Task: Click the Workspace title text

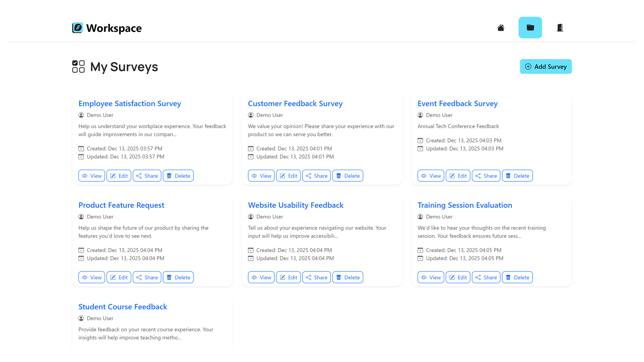Action: pyautogui.click(x=114, y=28)
